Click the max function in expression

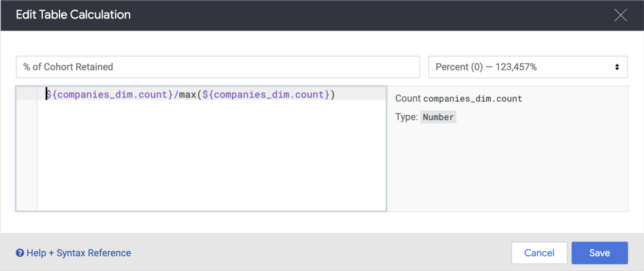pos(187,95)
